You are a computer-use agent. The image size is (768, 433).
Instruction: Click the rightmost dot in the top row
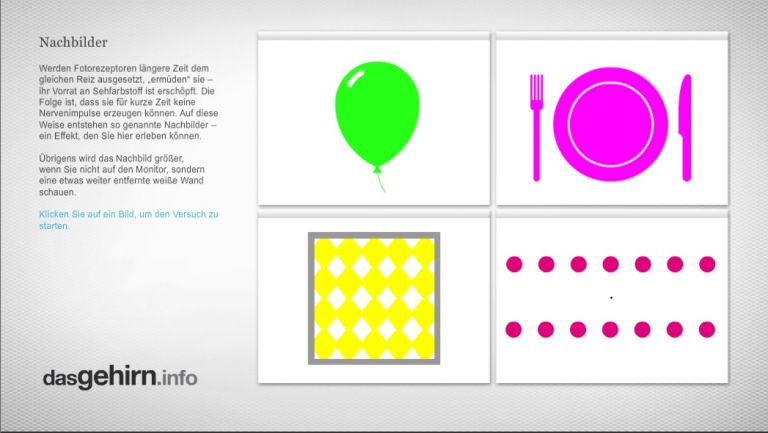[707, 264]
